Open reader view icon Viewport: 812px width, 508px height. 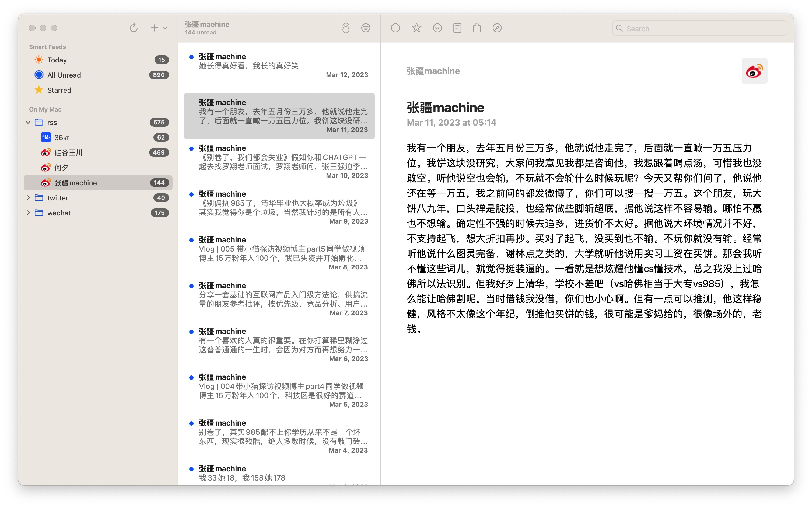(457, 28)
